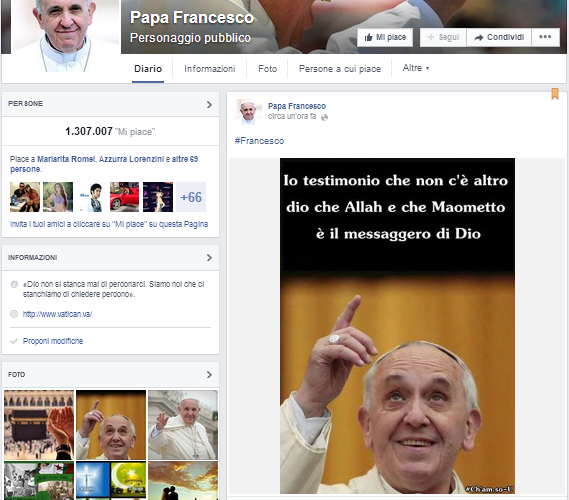Expand the FOTO section chevron

[209, 374]
